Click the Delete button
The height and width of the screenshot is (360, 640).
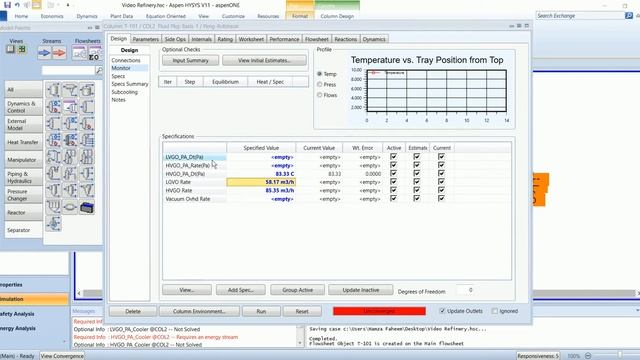coord(133,311)
